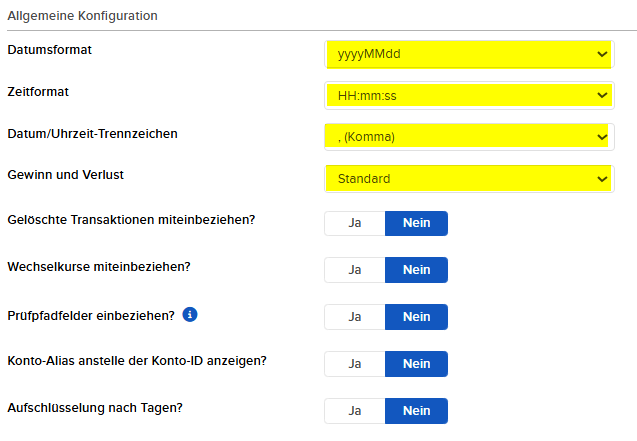Screen dimensions: 637x441
Task: Click the Gewinn und Verlust chevron arrow
Action: (602, 179)
